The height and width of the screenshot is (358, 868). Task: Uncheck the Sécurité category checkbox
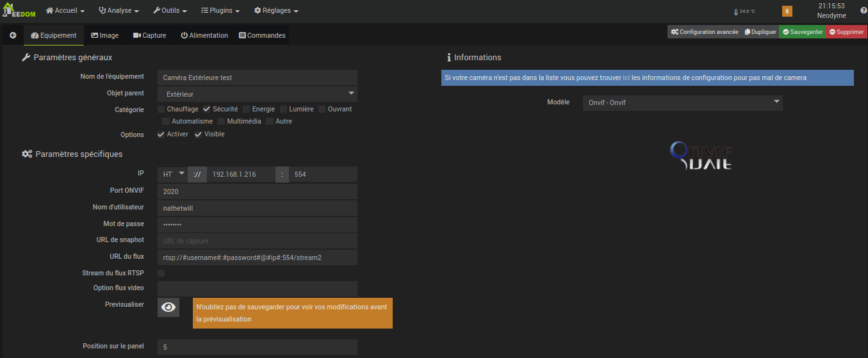[x=207, y=109]
